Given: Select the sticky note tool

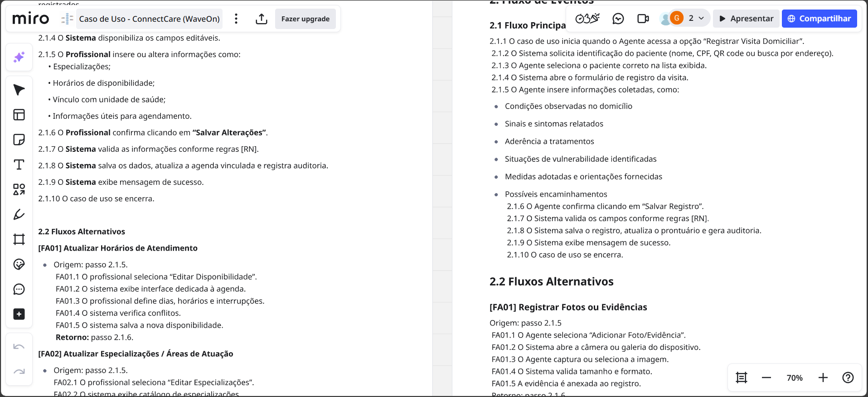Looking at the screenshot, I should [x=19, y=140].
